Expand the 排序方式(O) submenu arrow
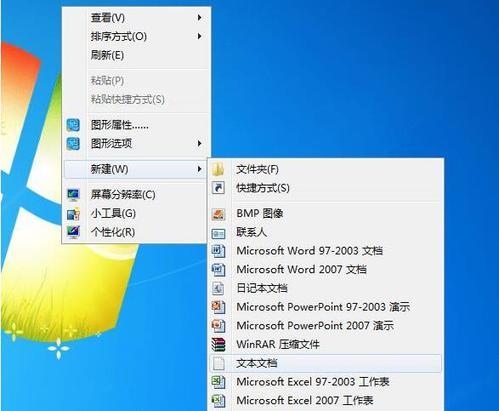 [199, 36]
